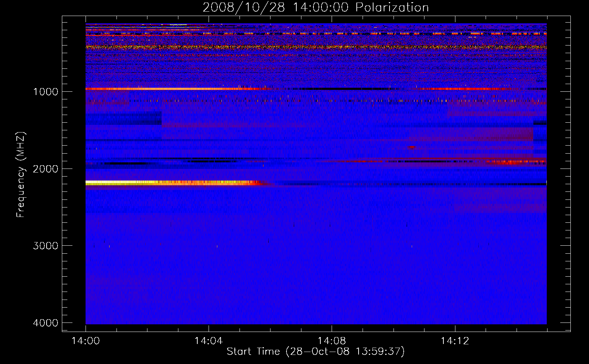589x364 pixels.
Task: Click the 14:04 time tick label
Action: (209, 341)
